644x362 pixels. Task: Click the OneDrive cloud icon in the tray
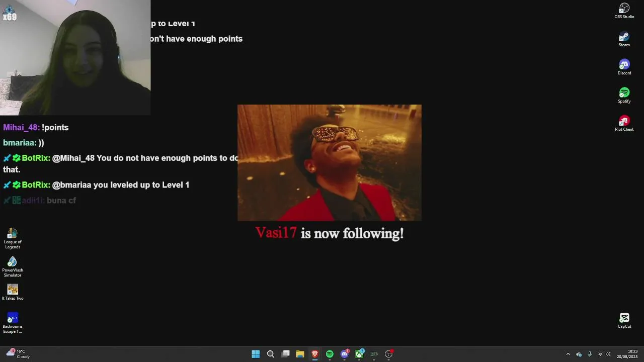click(579, 354)
